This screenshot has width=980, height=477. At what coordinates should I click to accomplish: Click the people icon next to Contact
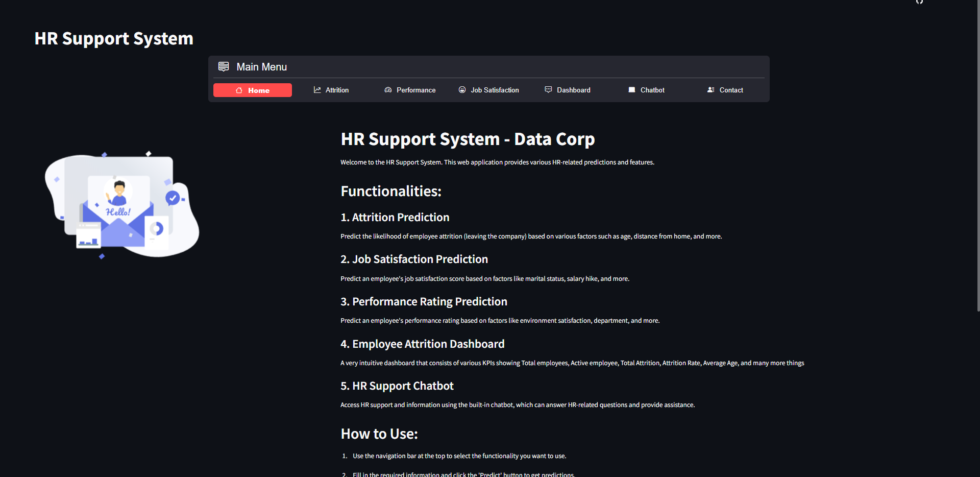[710, 89]
